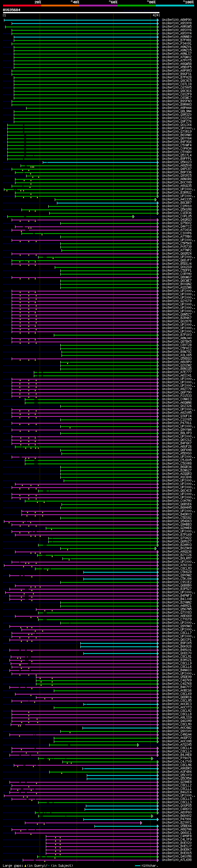The height and width of the screenshot is (868, 197).
Task: Select hit label UniRef100_P21533
Action: click(x=176, y=396)
